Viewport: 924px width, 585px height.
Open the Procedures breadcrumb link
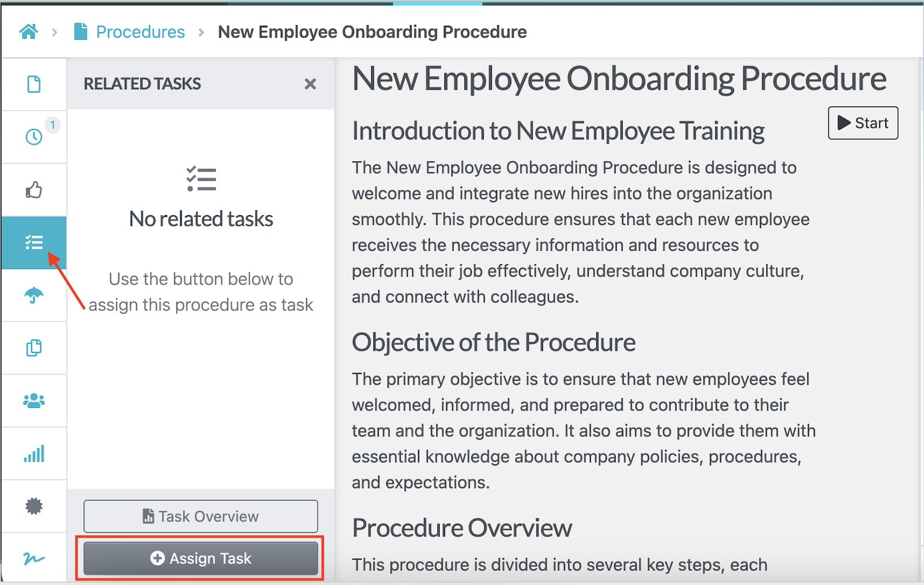140,32
